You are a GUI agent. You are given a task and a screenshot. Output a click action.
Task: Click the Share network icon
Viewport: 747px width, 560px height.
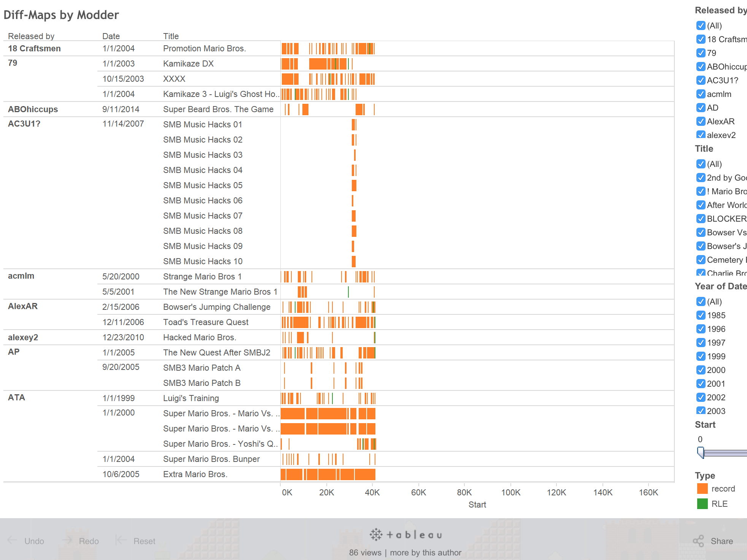point(698,541)
